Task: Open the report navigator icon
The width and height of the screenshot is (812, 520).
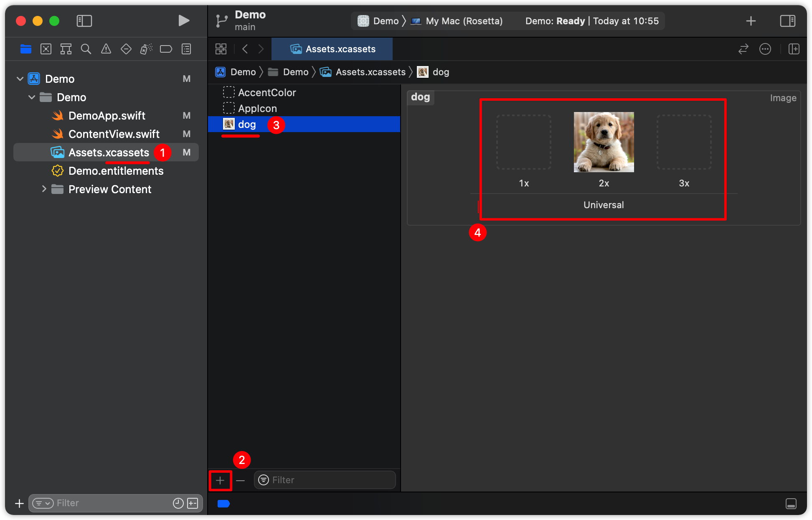Action: [x=186, y=49]
